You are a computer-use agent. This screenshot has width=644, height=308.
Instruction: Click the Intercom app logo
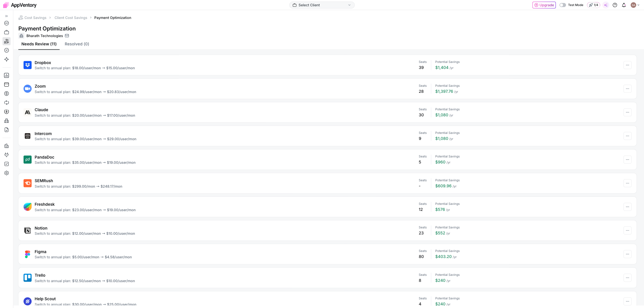click(28, 136)
